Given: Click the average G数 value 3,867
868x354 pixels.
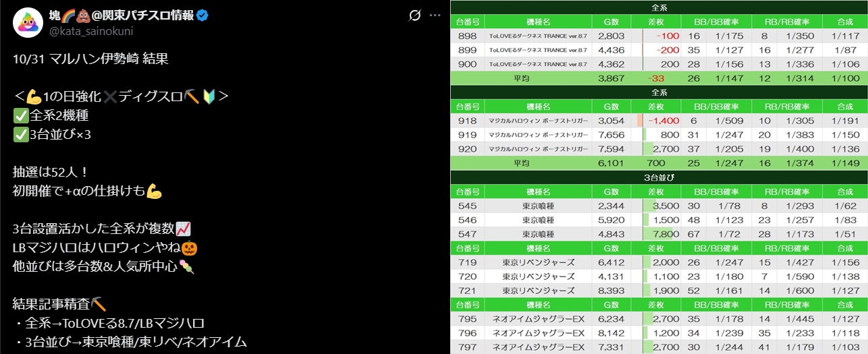Looking at the screenshot, I should (612, 78).
